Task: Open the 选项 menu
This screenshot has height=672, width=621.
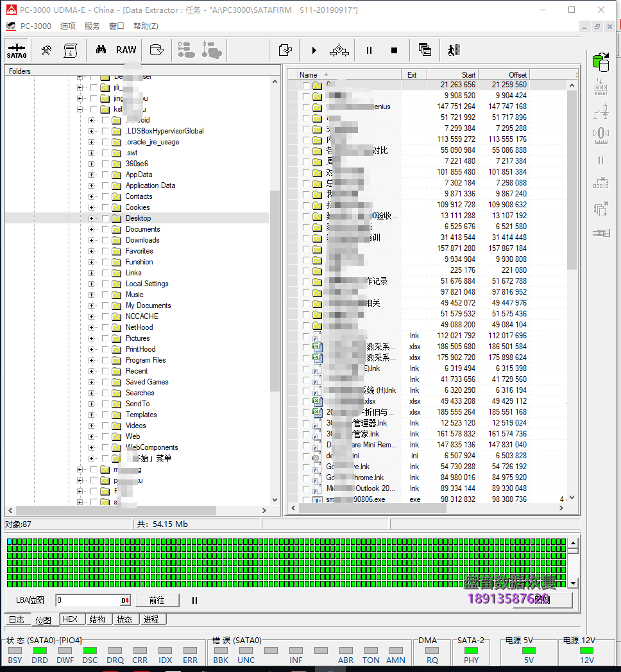Action: pyautogui.click(x=67, y=26)
